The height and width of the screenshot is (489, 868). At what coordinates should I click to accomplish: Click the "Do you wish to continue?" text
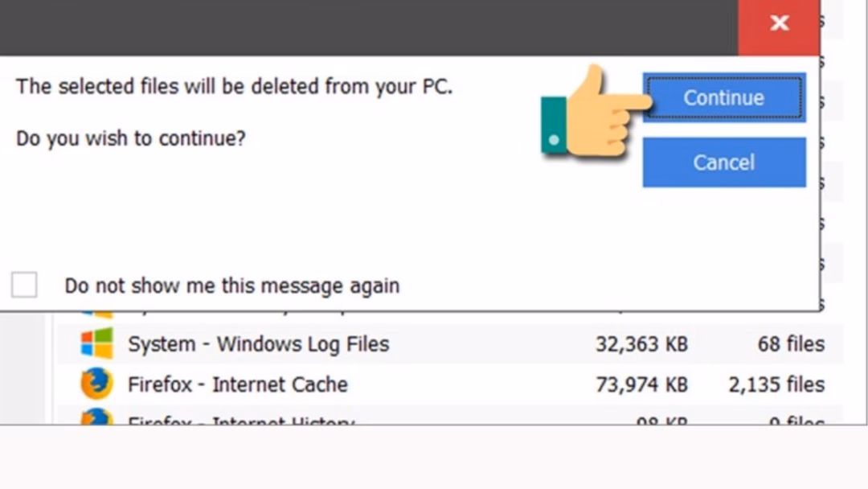[131, 138]
